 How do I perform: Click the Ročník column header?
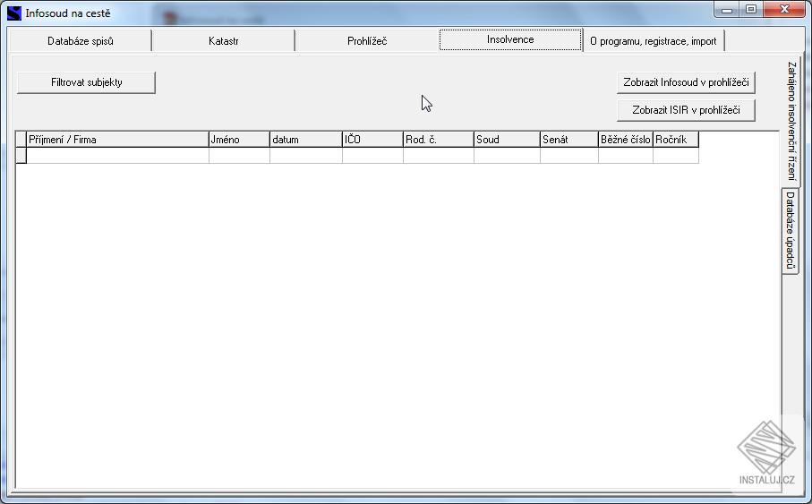coord(676,140)
